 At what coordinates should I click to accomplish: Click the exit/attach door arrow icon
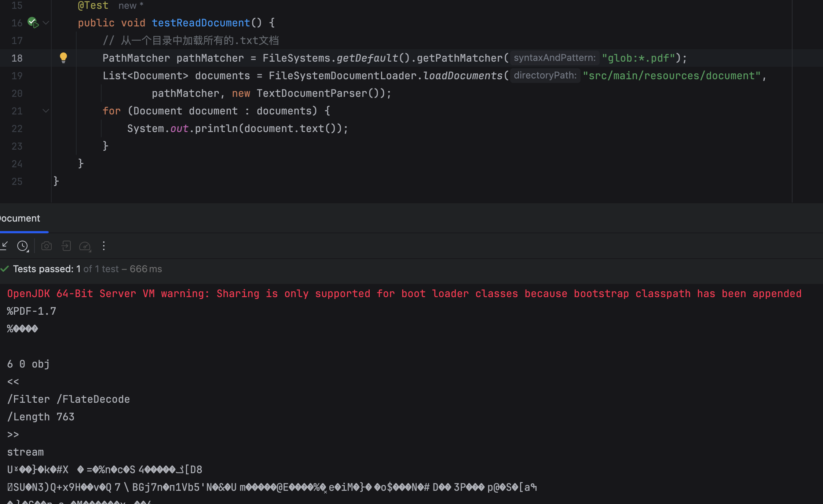click(66, 246)
